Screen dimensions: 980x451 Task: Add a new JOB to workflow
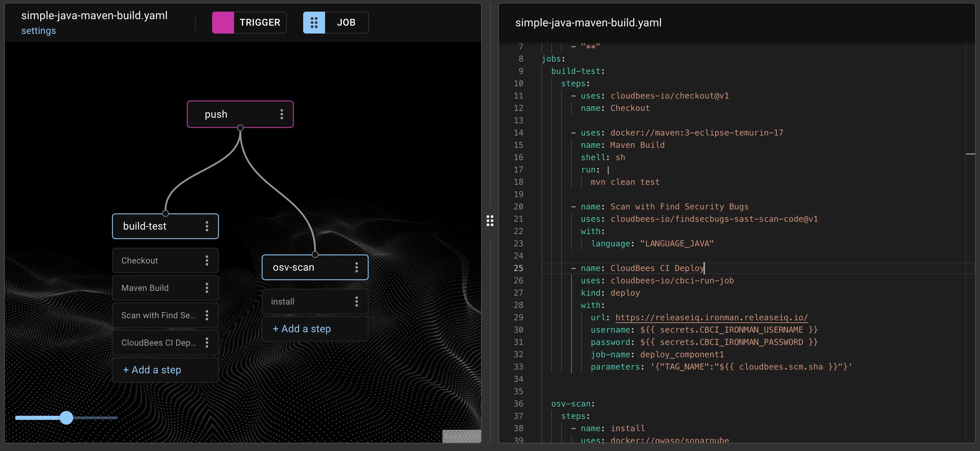(x=346, y=23)
